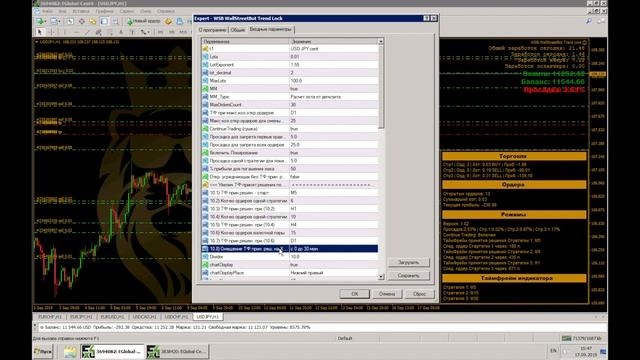This screenshot has width=640, height=360.
Task: Click the parameter list scroll-down arrow
Action: (381, 277)
